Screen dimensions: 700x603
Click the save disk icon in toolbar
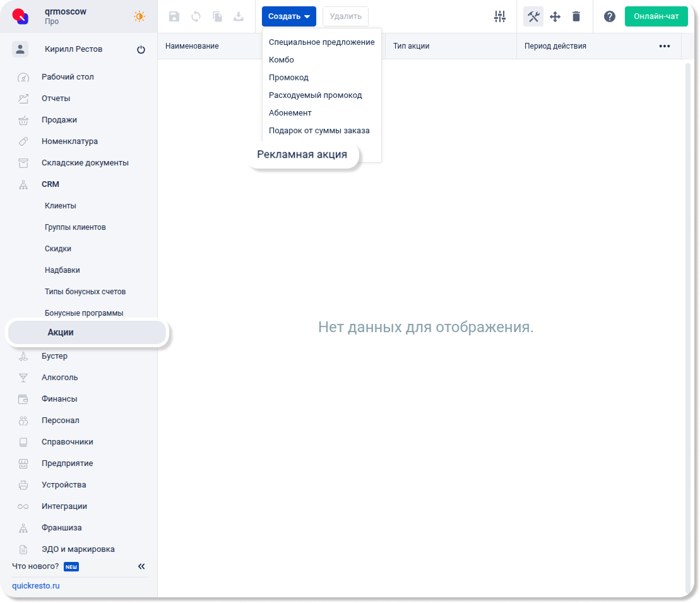point(174,17)
